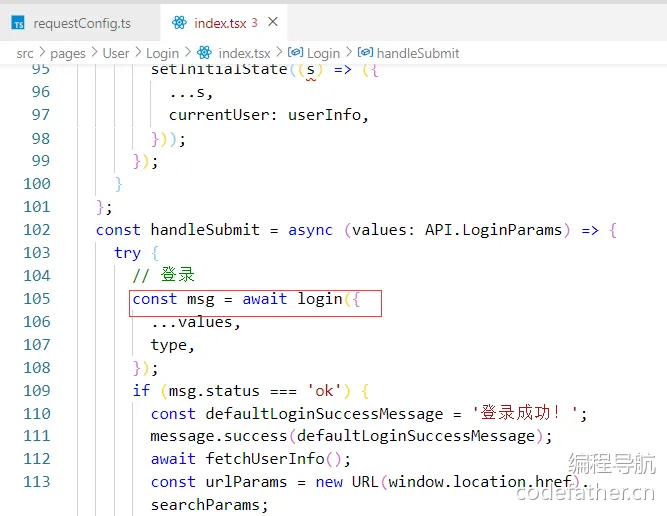Click line number 113 in gutter

(37, 482)
